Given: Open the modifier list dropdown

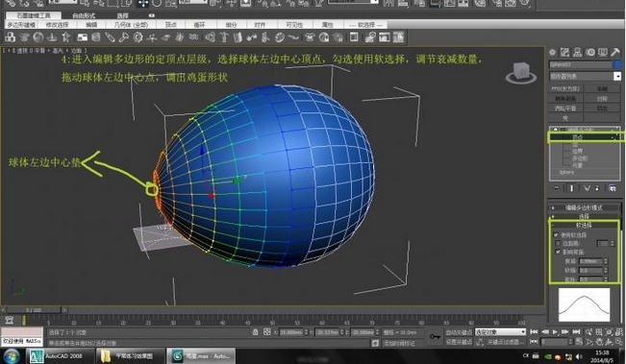Looking at the screenshot, I should click(617, 76).
